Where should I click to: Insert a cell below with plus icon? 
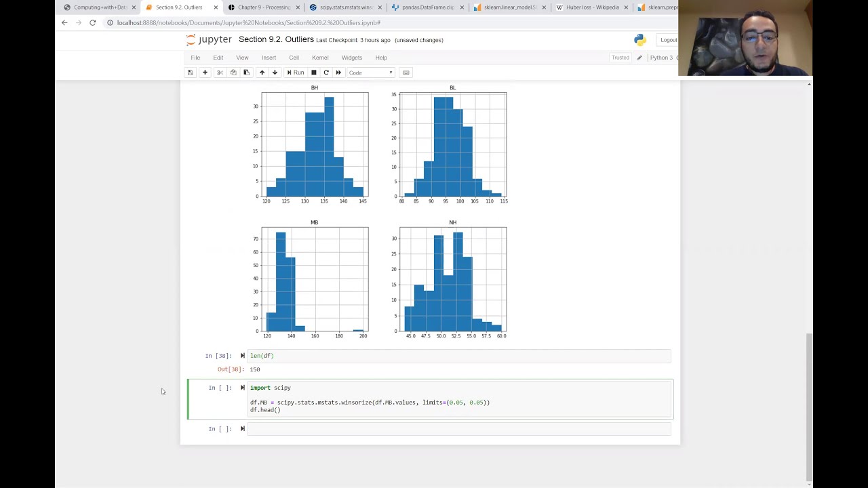[205, 73]
